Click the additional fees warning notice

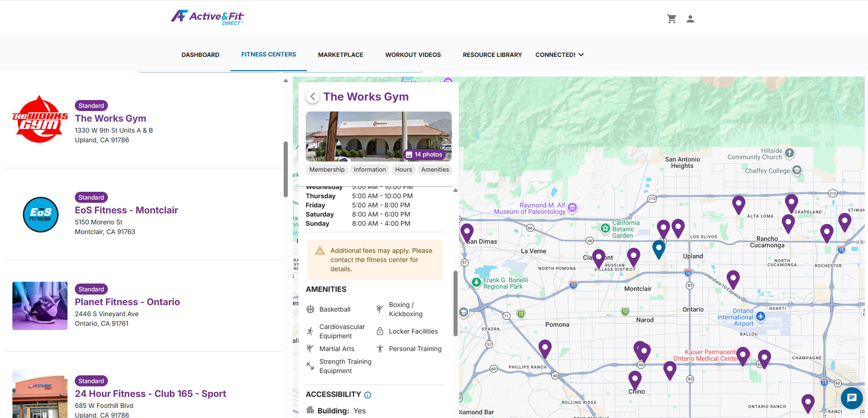[375, 260]
